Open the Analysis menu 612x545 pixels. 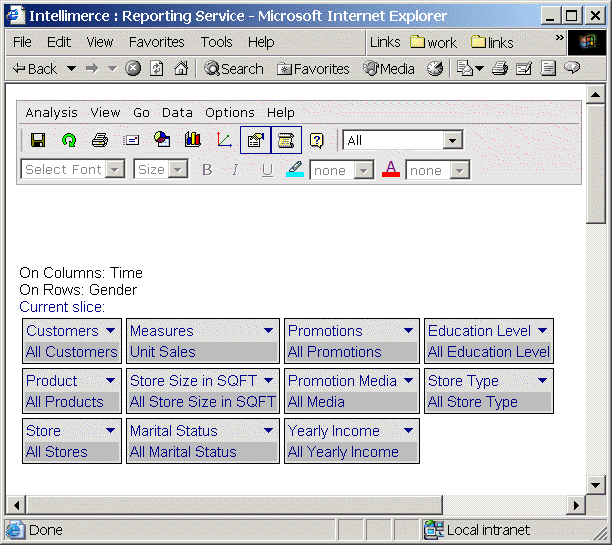click(52, 112)
